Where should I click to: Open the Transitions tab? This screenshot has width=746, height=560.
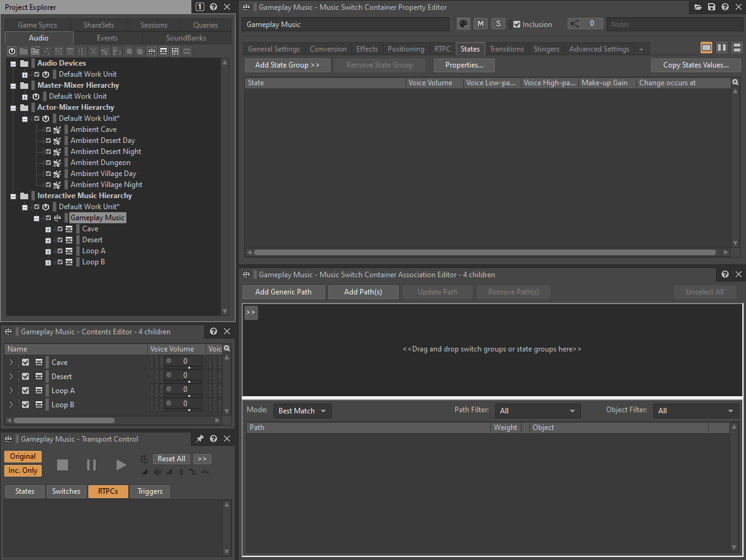[x=507, y=49]
